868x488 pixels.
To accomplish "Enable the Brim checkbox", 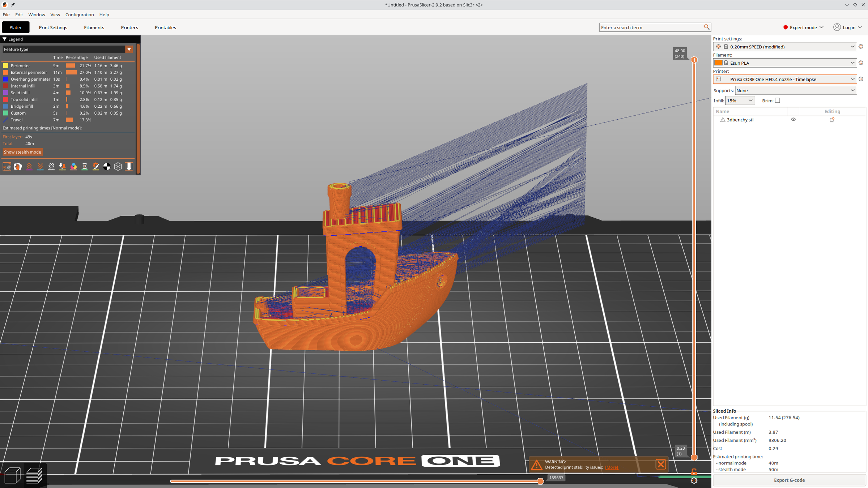I will (x=777, y=100).
